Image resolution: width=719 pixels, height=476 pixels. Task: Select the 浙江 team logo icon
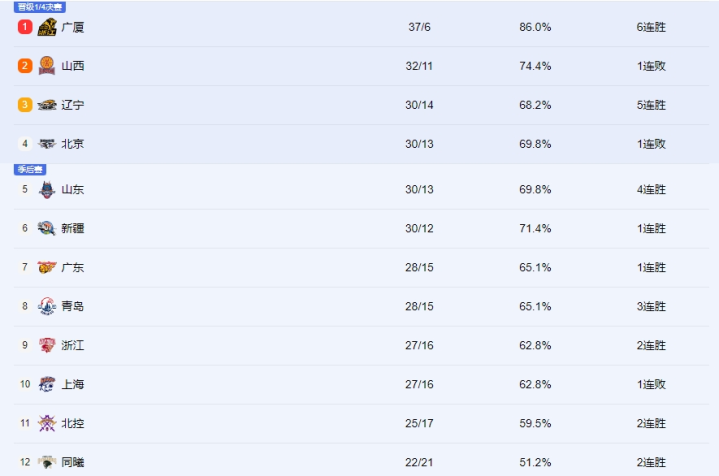coord(47,345)
